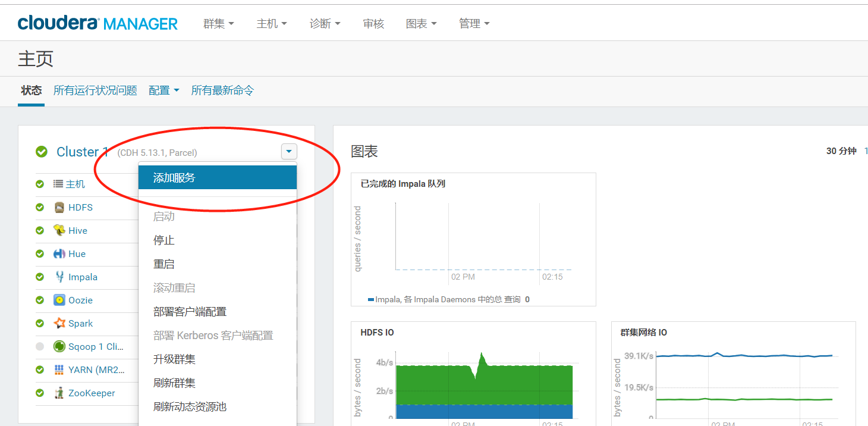Open the 审核 page
This screenshot has height=426, width=868.
pyautogui.click(x=373, y=24)
